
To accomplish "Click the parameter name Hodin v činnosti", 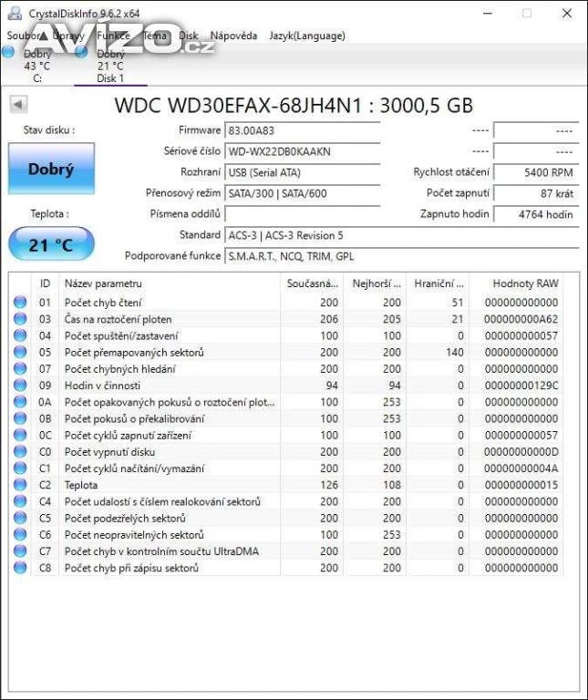I will (x=102, y=386).
